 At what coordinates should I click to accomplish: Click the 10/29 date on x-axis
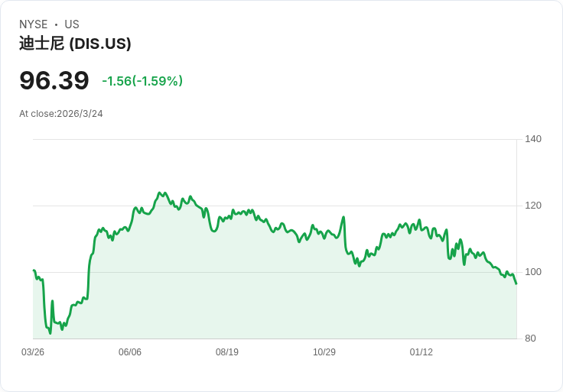tap(324, 352)
